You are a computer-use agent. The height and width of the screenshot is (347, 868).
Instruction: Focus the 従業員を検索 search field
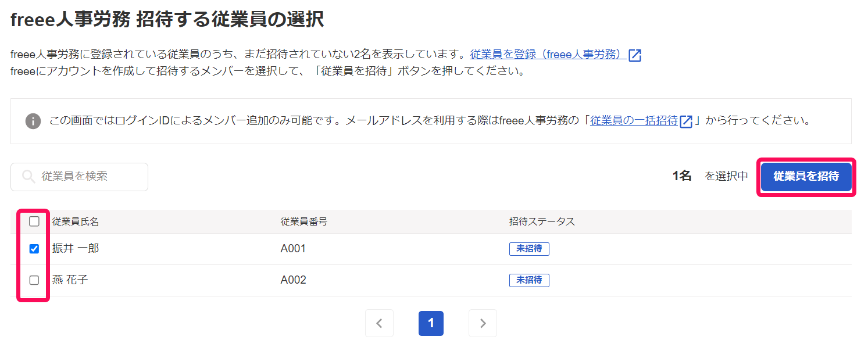point(87,177)
